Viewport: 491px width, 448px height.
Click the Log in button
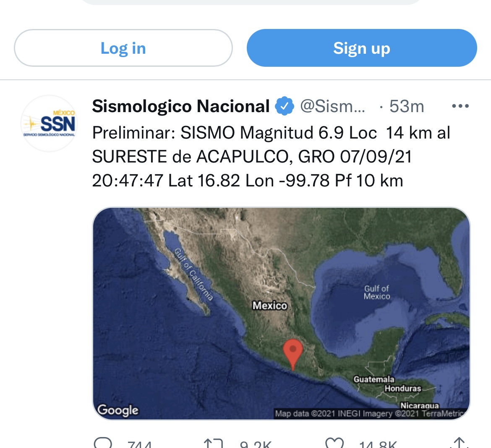point(123,48)
